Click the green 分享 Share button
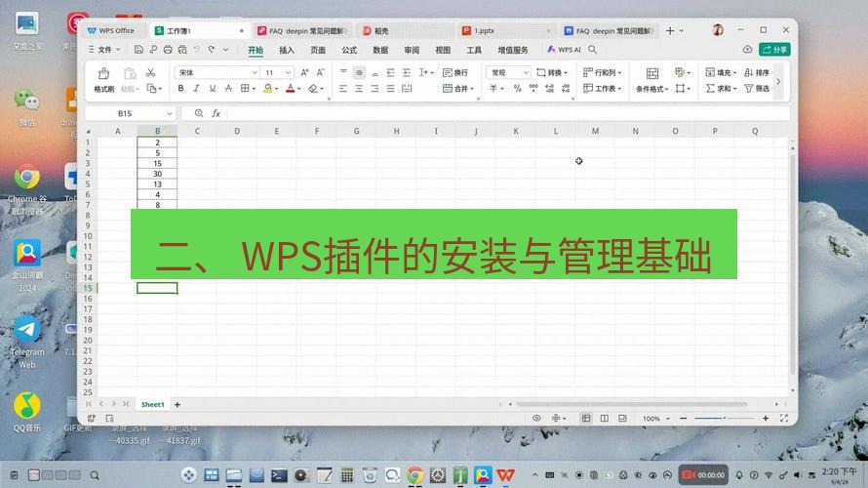This screenshot has height=488, width=868. [x=774, y=50]
